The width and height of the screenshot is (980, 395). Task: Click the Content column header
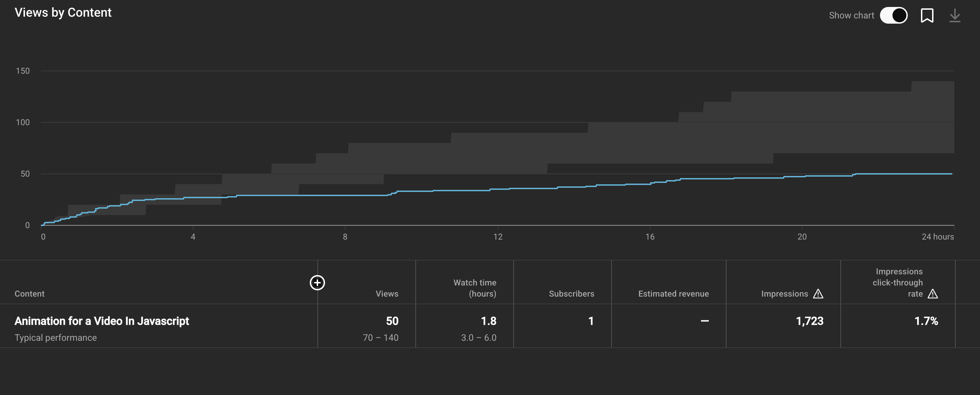click(x=29, y=294)
